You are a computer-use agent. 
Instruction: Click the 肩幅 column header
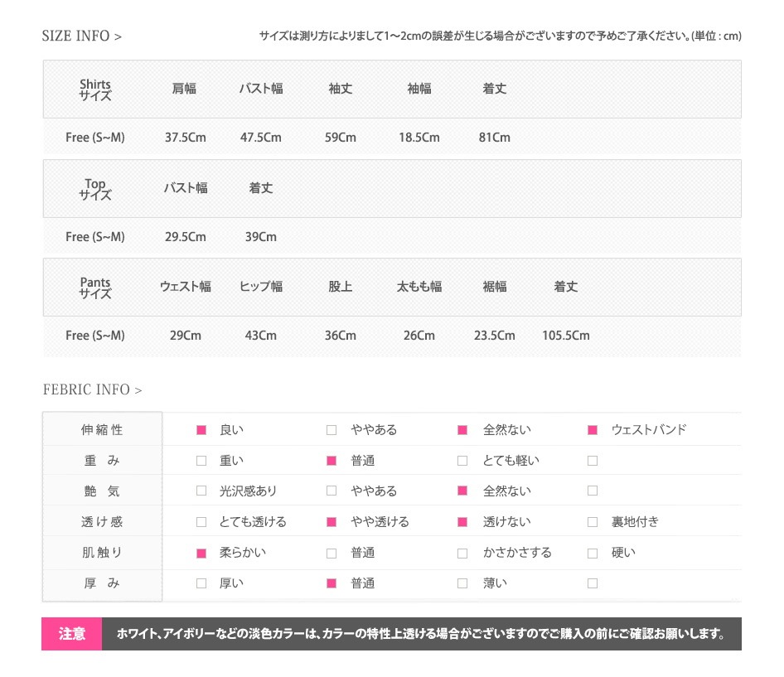(x=184, y=89)
